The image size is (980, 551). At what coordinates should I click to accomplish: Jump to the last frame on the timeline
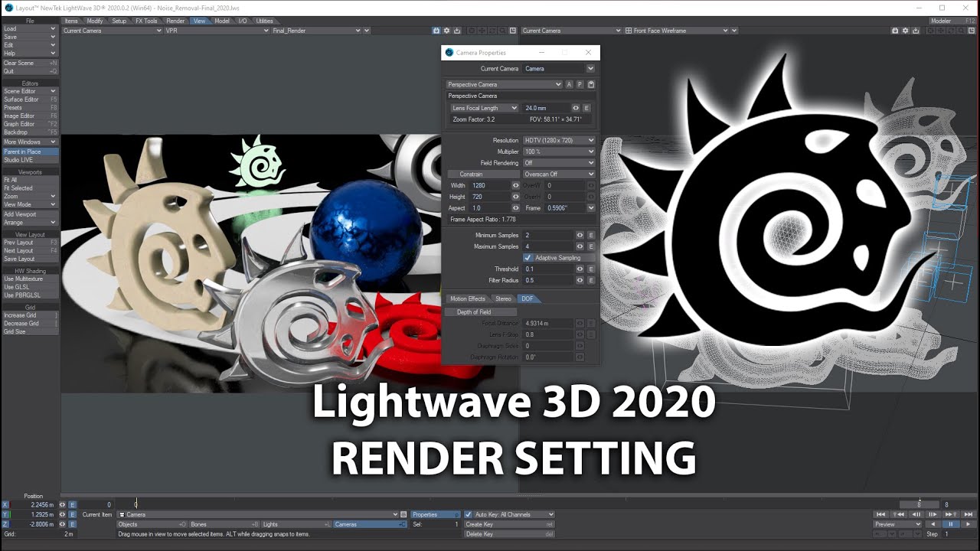coord(969,514)
